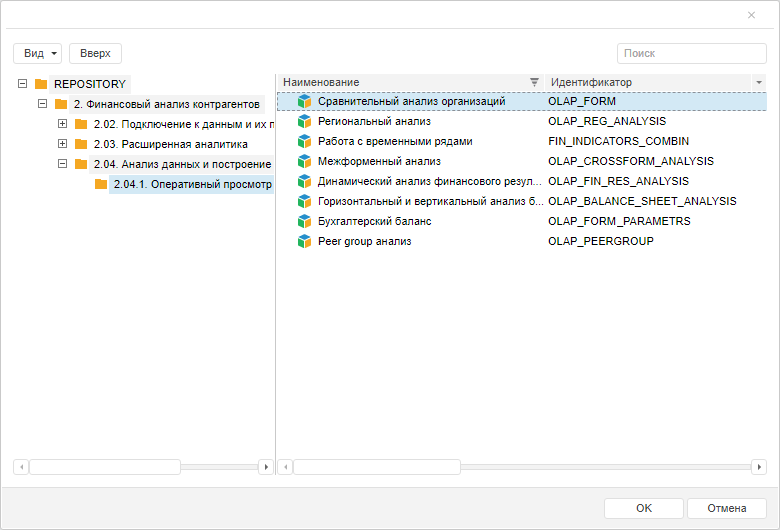Collapse the 2.04. Анализ данных node

[x=62, y=164]
